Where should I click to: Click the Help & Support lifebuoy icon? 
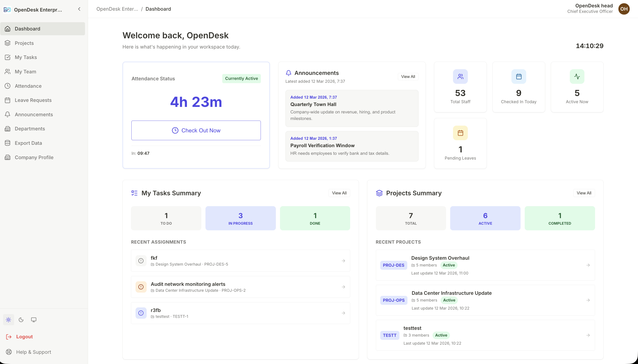9,352
